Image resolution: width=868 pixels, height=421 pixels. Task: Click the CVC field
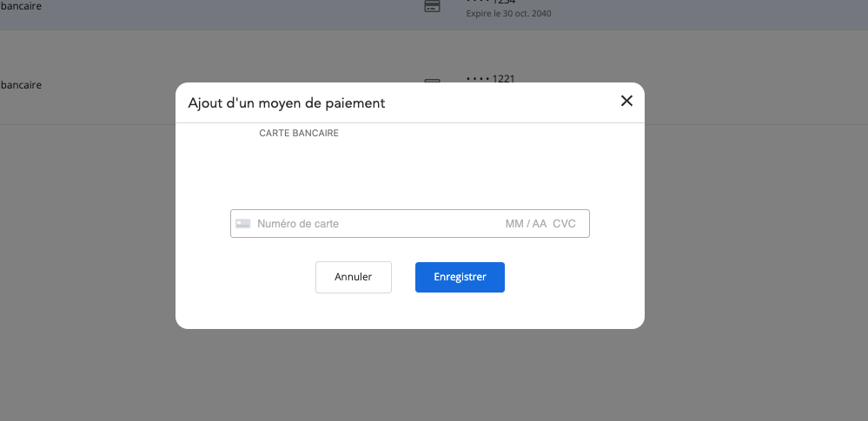564,223
